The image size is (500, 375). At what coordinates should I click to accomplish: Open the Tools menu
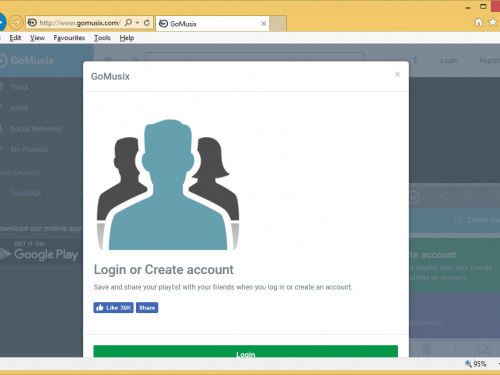click(x=102, y=38)
